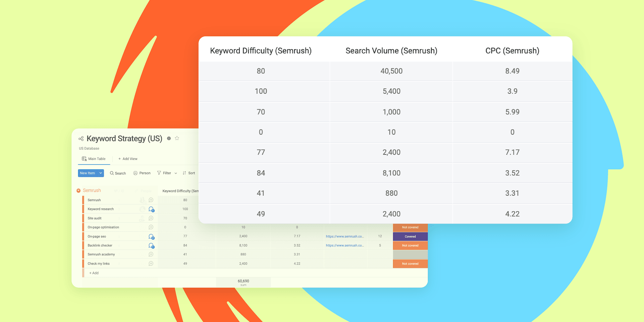The image size is (644, 322).
Task: Select the On-page seo item
Action: [97, 236]
